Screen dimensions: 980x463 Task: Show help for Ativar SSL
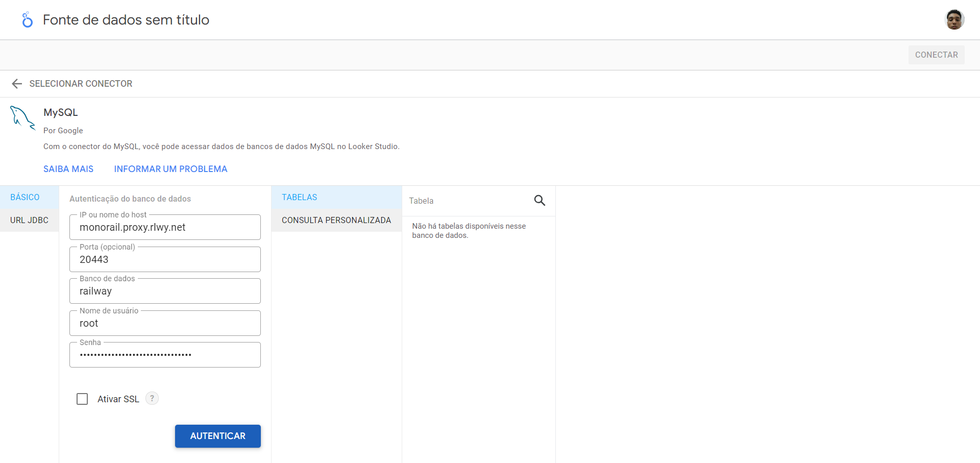pos(152,398)
